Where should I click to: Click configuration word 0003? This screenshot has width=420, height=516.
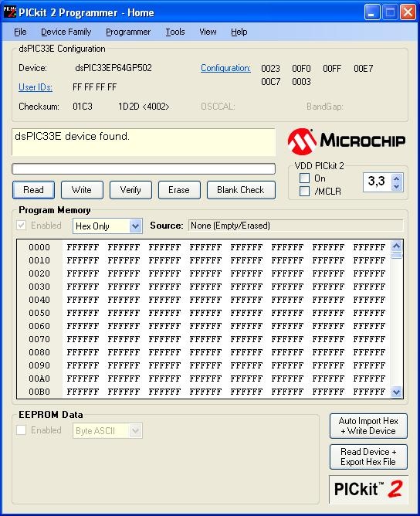pos(301,82)
